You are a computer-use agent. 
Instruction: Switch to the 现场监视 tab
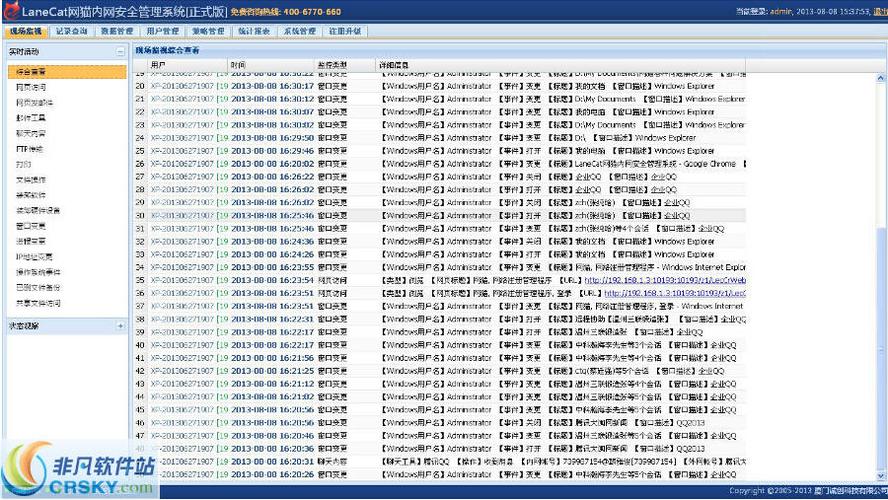[26, 31]
